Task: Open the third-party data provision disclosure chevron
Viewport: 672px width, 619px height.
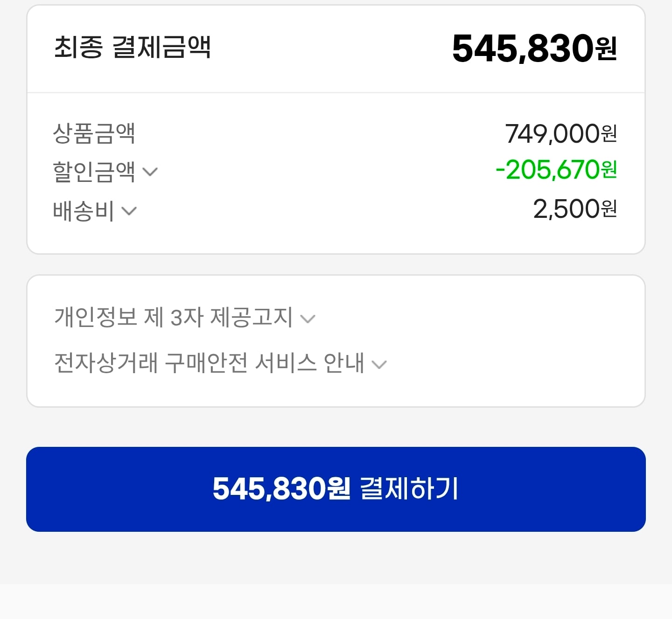Action: click(308, 319)
